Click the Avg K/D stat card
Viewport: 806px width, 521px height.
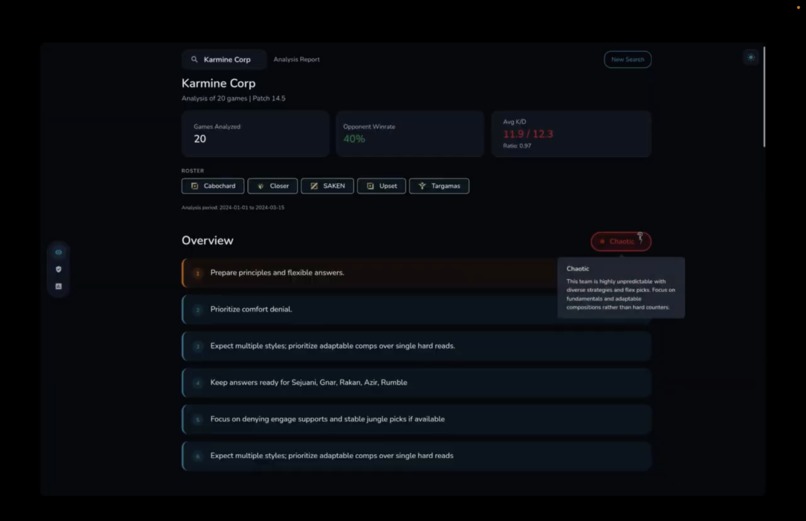point(571,134)
